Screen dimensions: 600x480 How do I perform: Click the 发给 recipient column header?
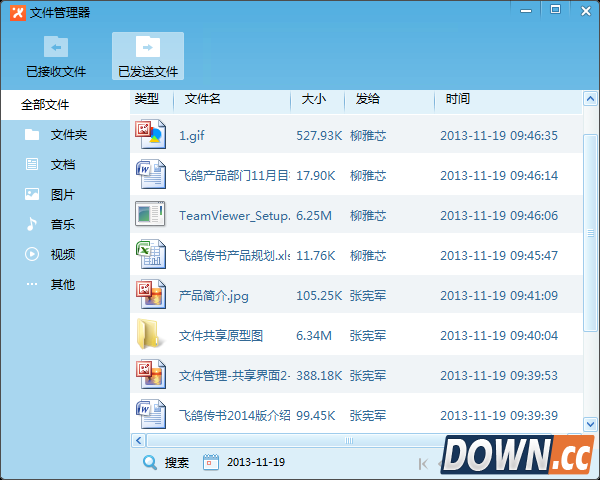367,99
